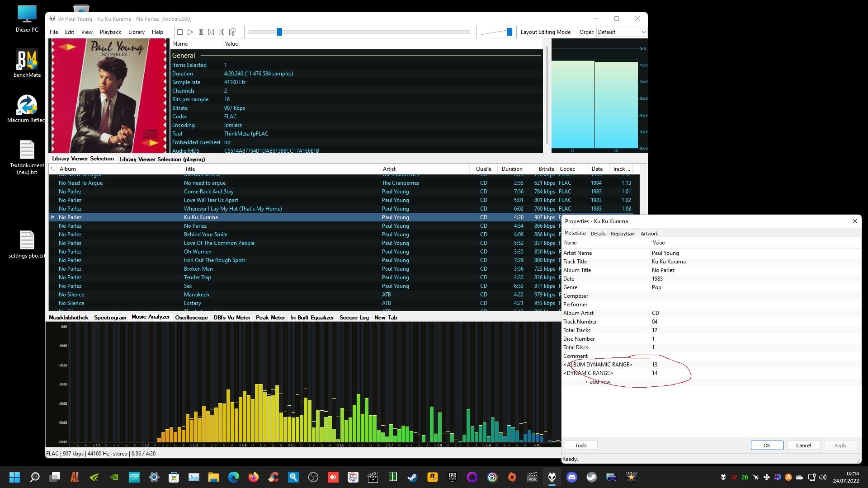Open taskbar Search icon
This screenshot has width=868, height=488.
pyautogui.click(x=34, y=477)
